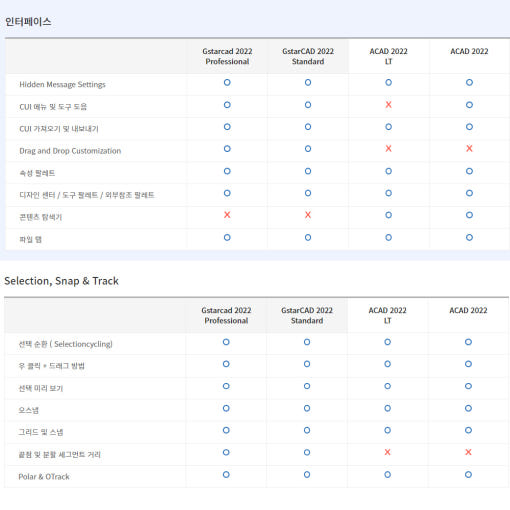The height and width of the screenshot is (510, 510).
Task: Click GstarCAD 2022 Standard header in 인터페이스 table
Action: click(308, 56)
